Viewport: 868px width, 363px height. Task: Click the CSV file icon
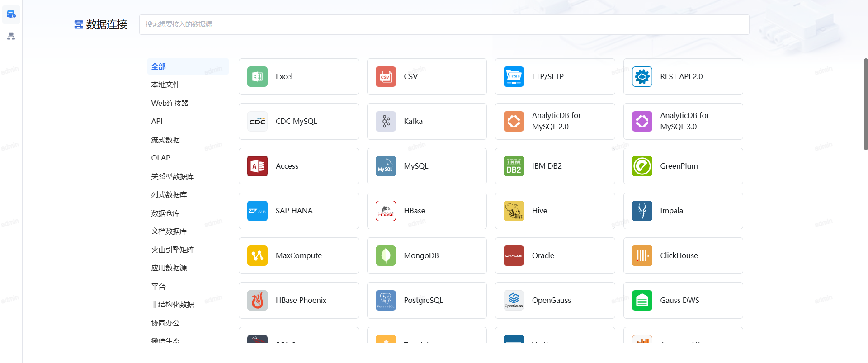[x=386, y=76]
